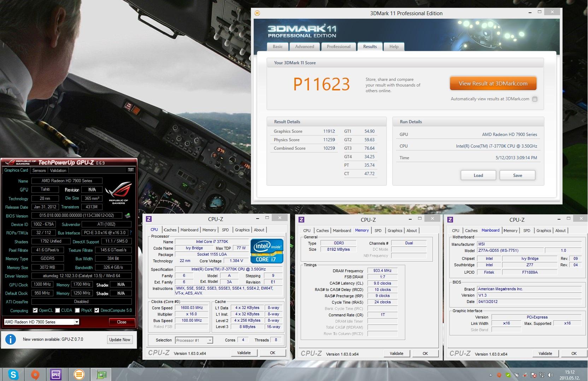Click the DRAM Frequency value 933.4 MHz
Viewport: 588px width, 381px height.
pyautogui.click(x=382, y=271)
